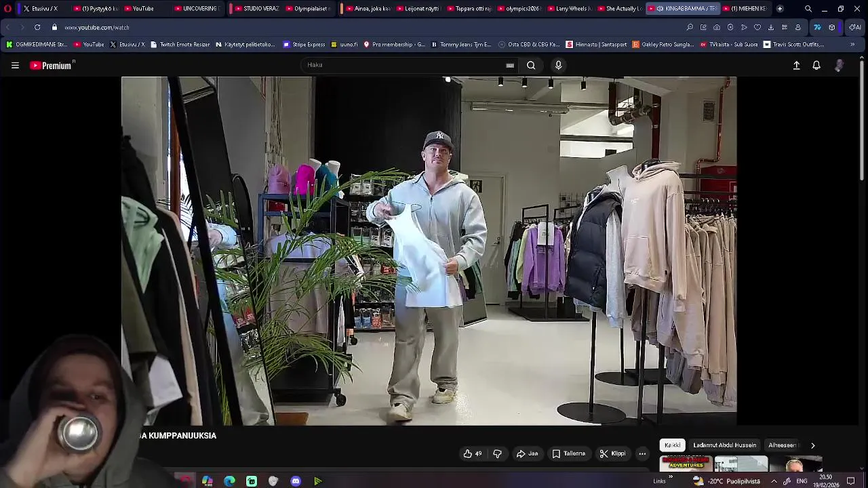Image resolution: width=868 pixels, height=488 pixels.
Task: Open the Stripe Express bookmark
Action: click(x=304, y=45)
